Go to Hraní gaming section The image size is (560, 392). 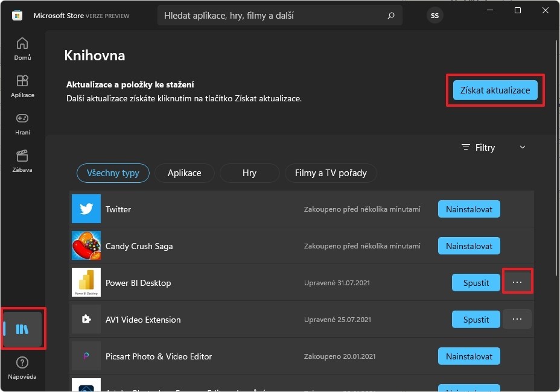[x=22, y=124]
